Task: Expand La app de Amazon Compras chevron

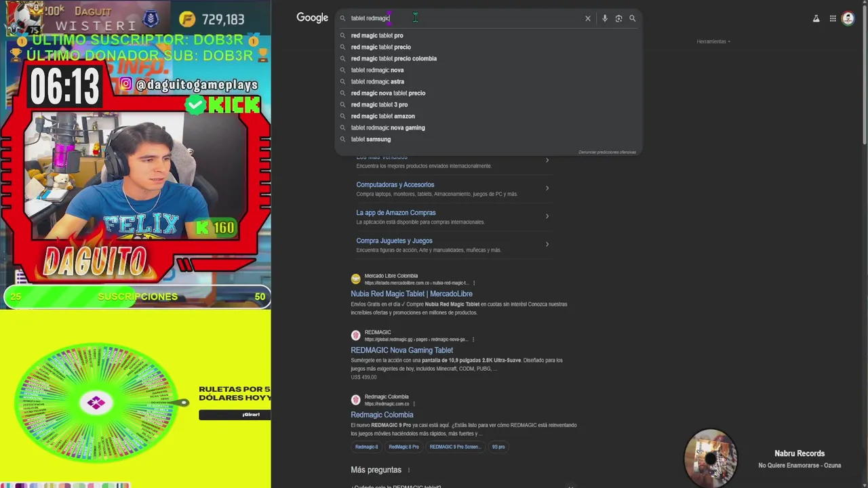Action: click(x=547, y=216)
